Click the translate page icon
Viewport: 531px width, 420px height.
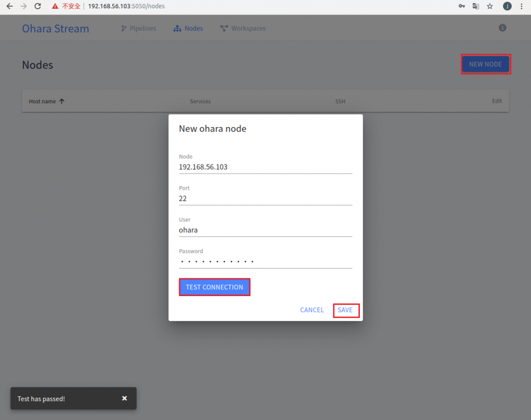(x=476, y=6)
